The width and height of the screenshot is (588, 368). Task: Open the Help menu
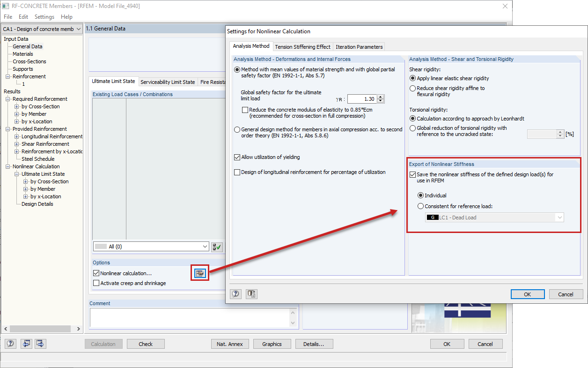(66, 17)
